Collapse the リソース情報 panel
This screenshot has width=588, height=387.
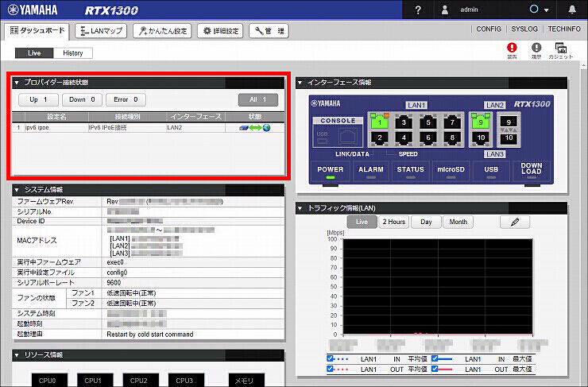pyautogui.click(x=17, y=354)
